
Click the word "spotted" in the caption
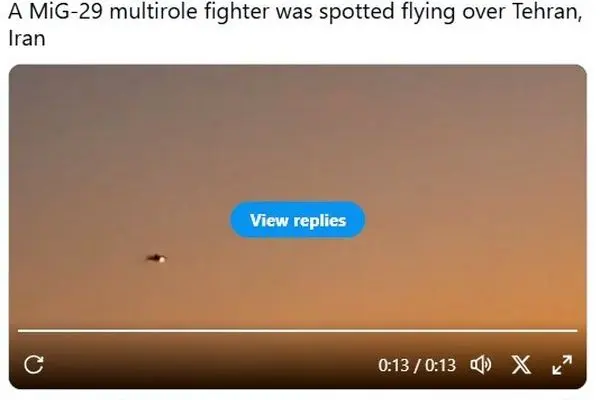click(x=357, y=12)
